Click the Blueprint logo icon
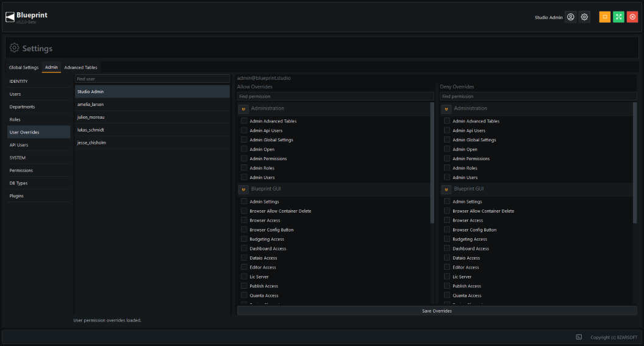Screen dimensions: 644x346 click(10, 17)
